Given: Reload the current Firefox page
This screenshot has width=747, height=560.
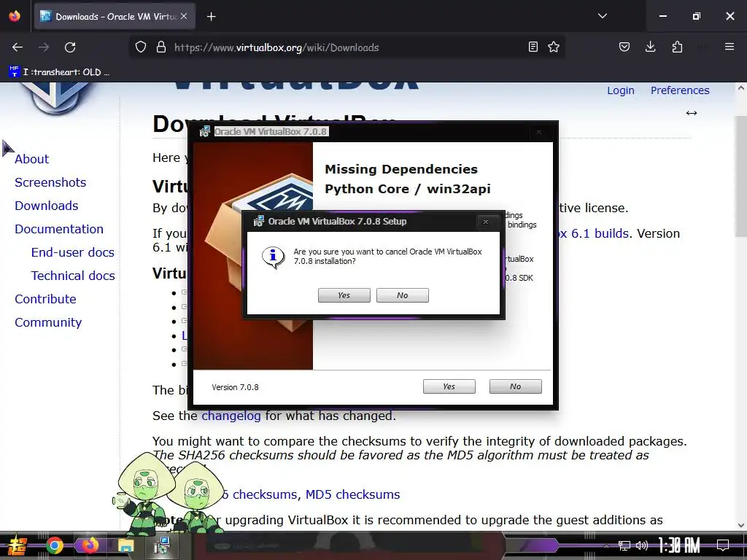Looking at the screenshot, I should (70, 47).
